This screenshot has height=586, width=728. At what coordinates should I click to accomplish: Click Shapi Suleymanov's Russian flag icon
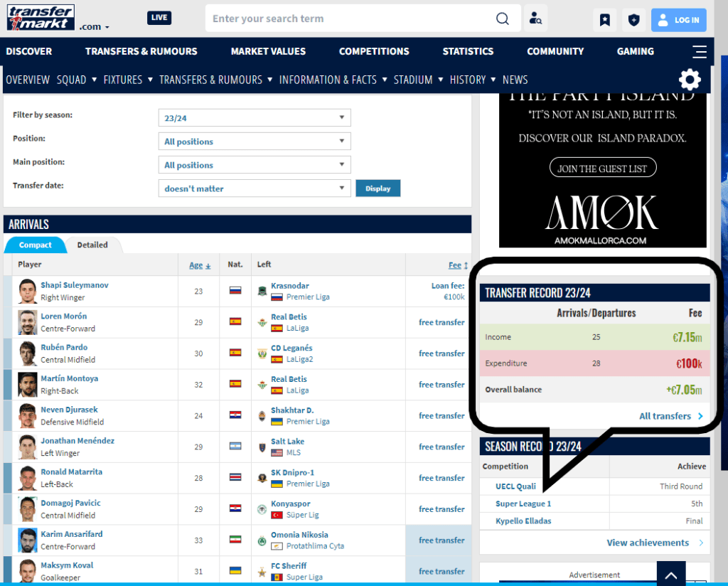pyautogui.click(x=235, y=291)
